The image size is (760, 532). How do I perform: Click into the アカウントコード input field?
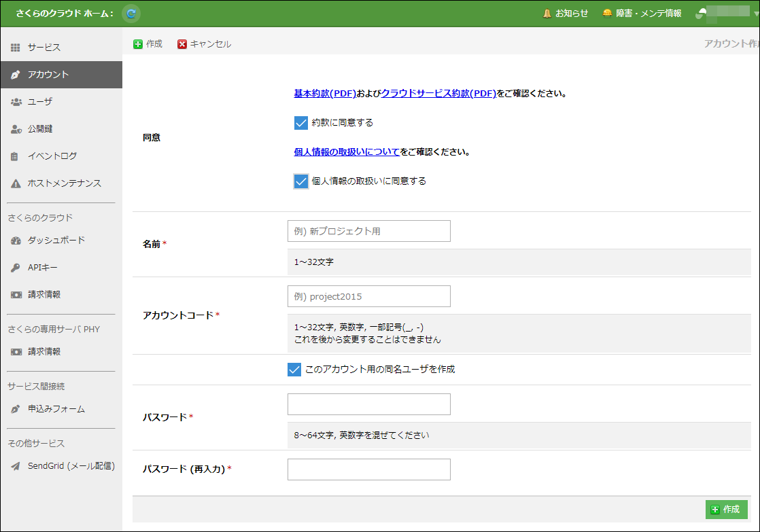coord(368,296)
